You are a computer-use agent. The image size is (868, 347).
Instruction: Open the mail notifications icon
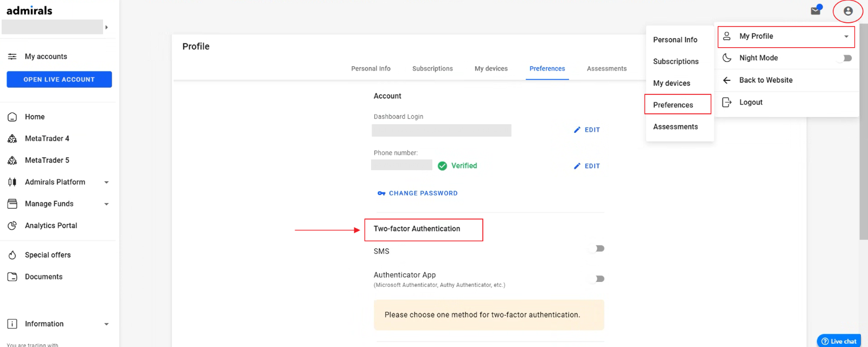[815, 10]
